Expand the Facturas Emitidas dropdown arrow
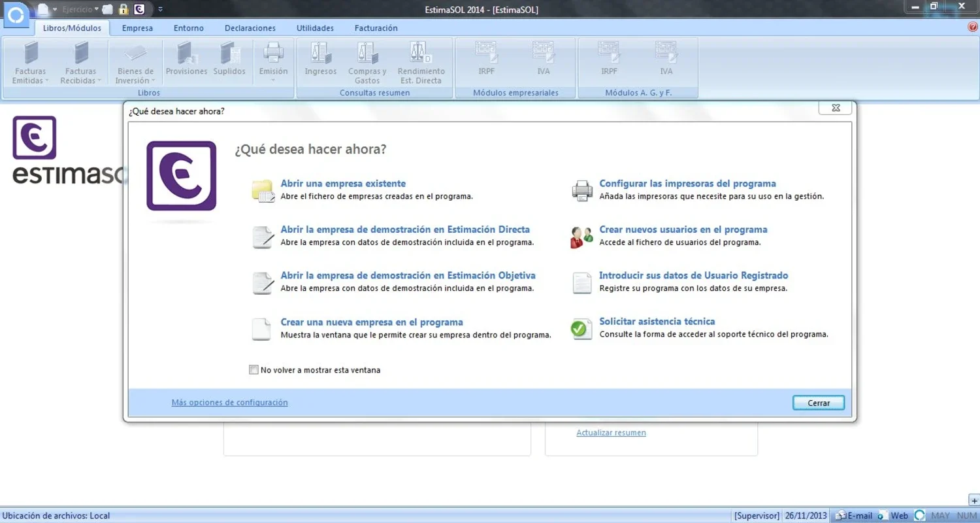Viewport: 980px width, 523px height. tap(47, 81)
